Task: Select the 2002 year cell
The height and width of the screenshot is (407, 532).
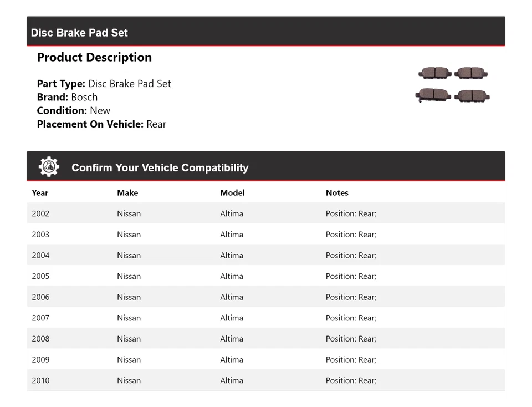Action: coord(40,213)
